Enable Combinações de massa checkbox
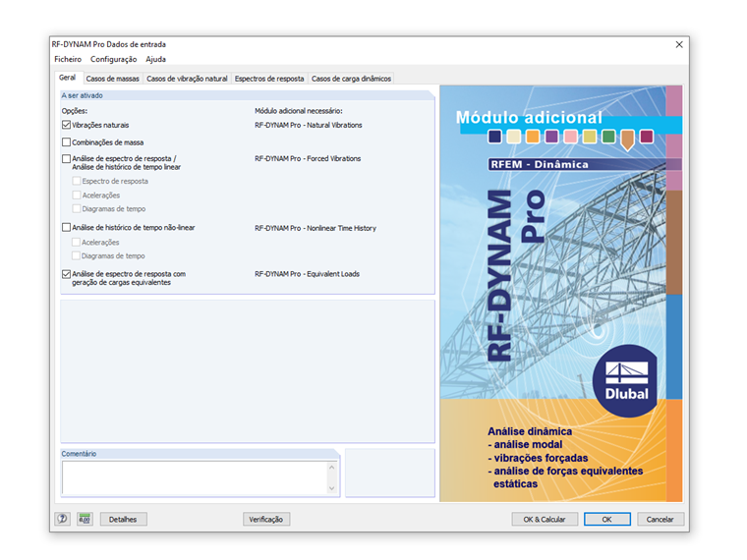Image resolution: width=747 pixels, height=560 pixels. 66,142
